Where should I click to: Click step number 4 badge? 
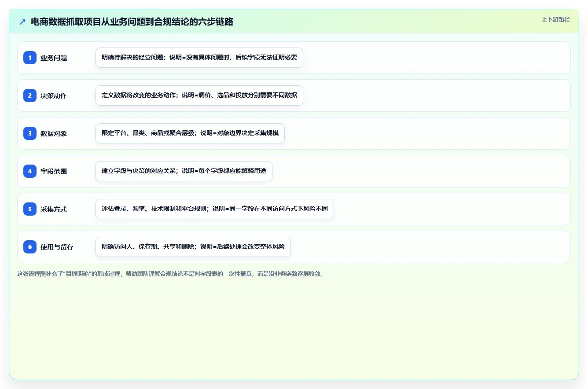[x=30, y=171]
